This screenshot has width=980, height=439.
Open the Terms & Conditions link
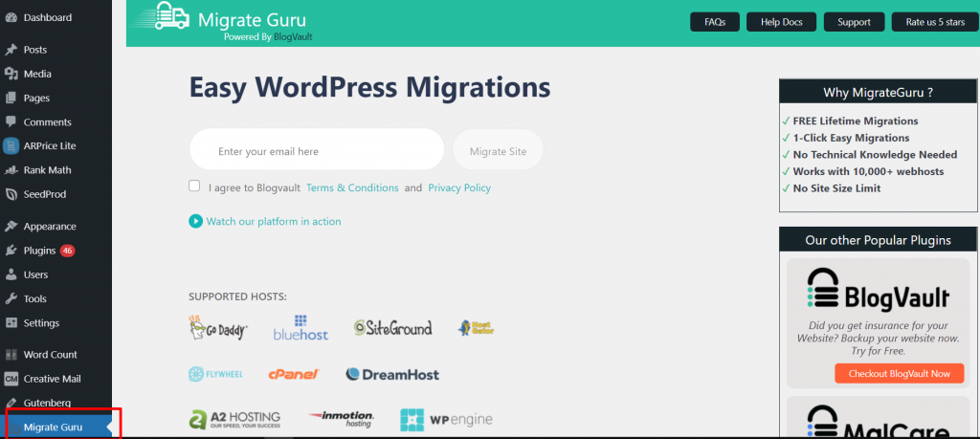tap(352, 187)
